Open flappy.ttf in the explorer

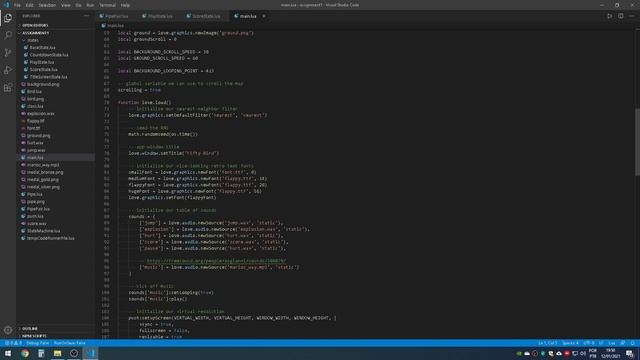(x=36, y=121)
